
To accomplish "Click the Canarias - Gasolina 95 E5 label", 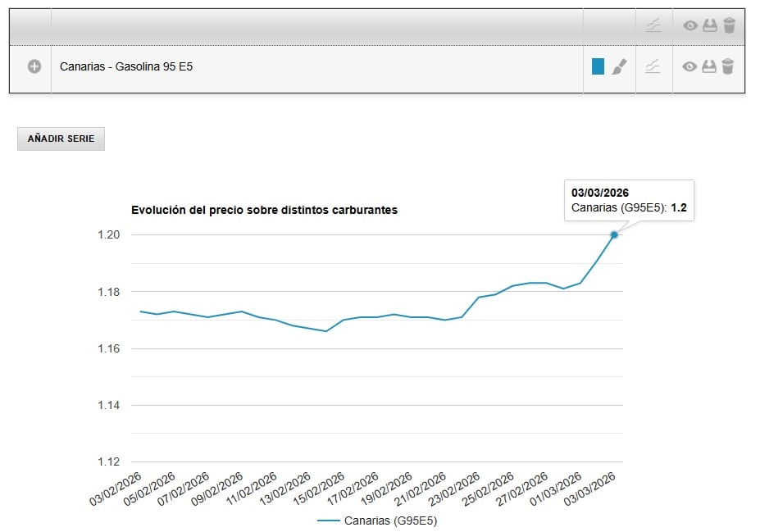I will coord(126,66).
